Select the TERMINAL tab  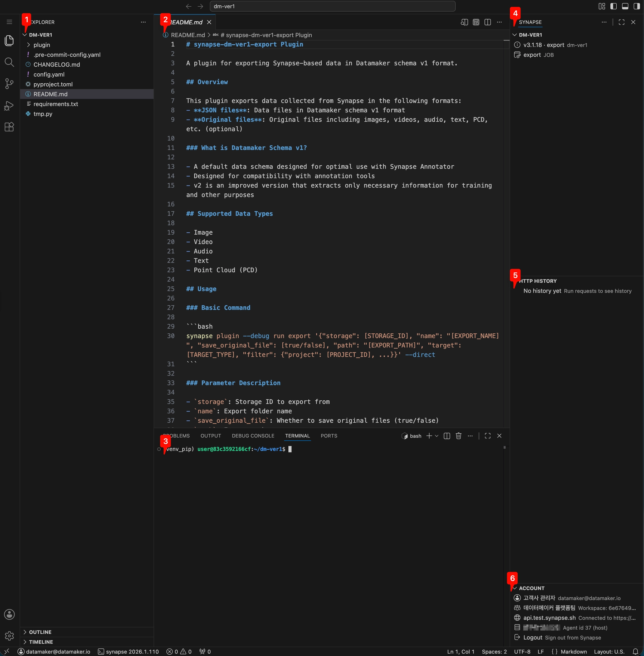click(x=297, y=436)
